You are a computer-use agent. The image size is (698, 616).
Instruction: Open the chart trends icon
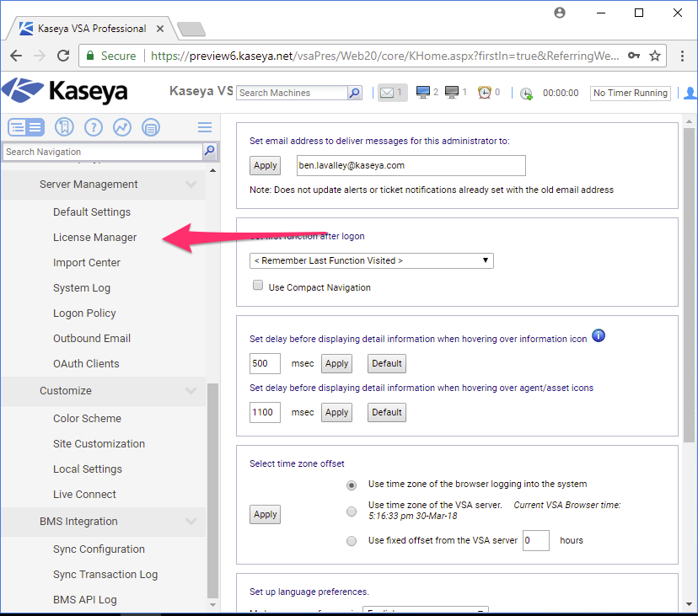point(122,127)
